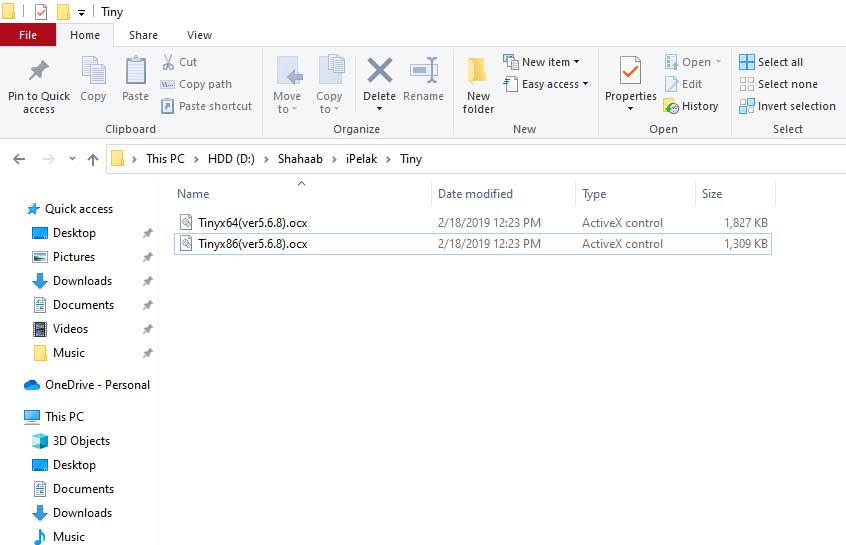Switch to the Home tab
This screenshot has width=846, height=545.
85,35
